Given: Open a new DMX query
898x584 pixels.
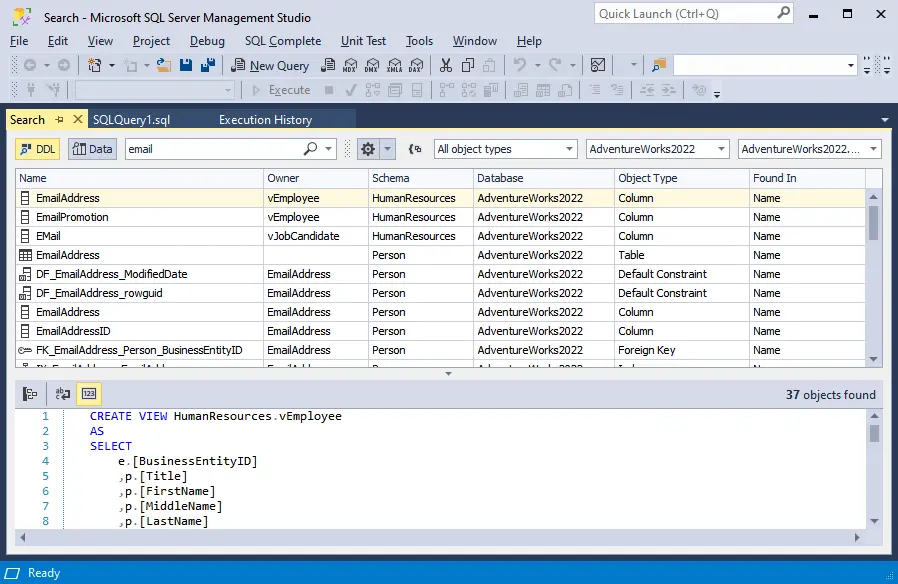Looking at the screenshot, I should [372, 65].
